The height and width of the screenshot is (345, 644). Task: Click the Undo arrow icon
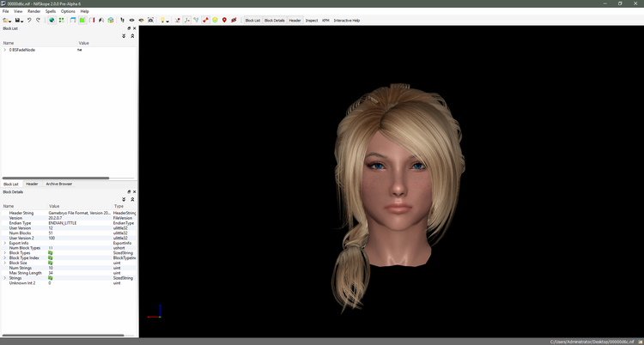coord(29,20)
